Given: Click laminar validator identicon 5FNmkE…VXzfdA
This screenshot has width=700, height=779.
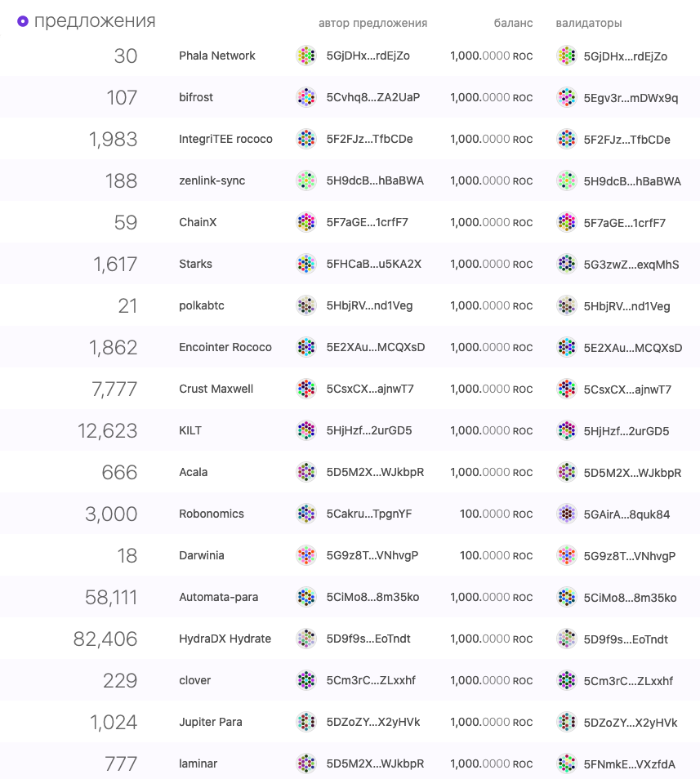Looking at the screenshot, I should pyautogui.click(x=566, y=763).
